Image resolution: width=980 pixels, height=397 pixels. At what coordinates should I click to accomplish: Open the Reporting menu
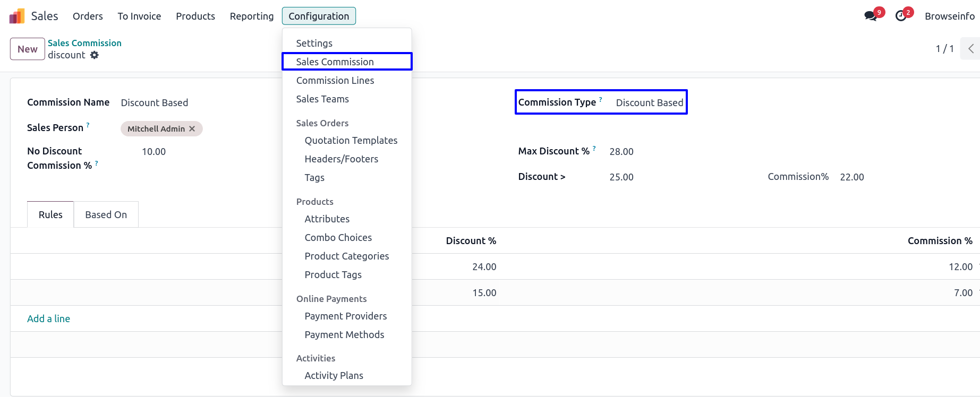coord(251,16)
